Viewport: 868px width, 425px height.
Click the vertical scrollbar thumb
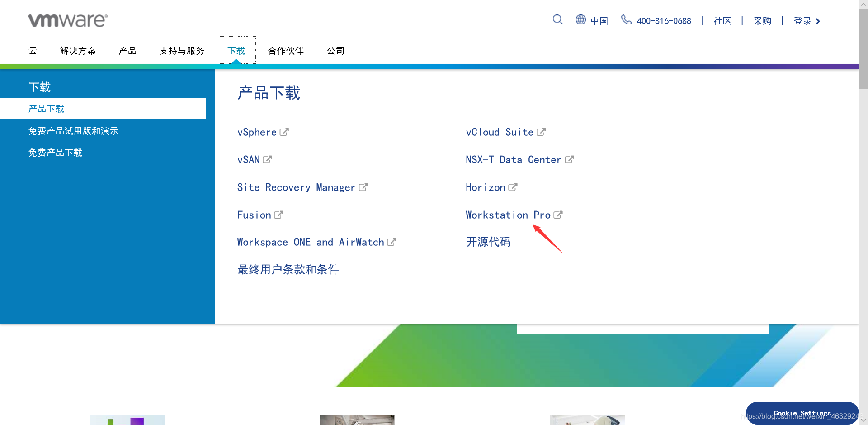click(x=863, y=49)
